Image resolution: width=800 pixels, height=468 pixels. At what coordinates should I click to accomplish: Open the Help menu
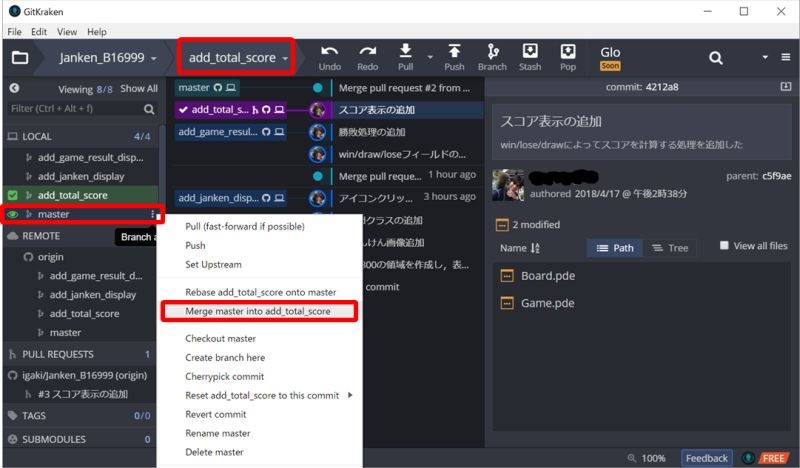click(96, 32)
